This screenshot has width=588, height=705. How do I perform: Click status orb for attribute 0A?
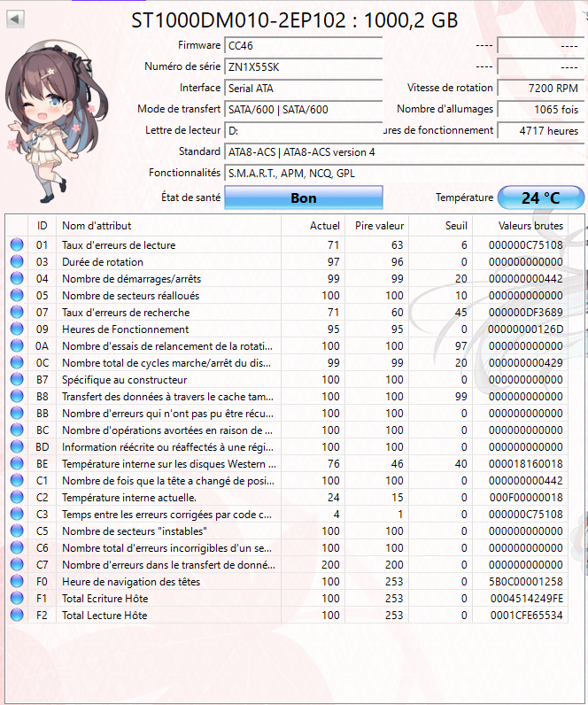17,345
